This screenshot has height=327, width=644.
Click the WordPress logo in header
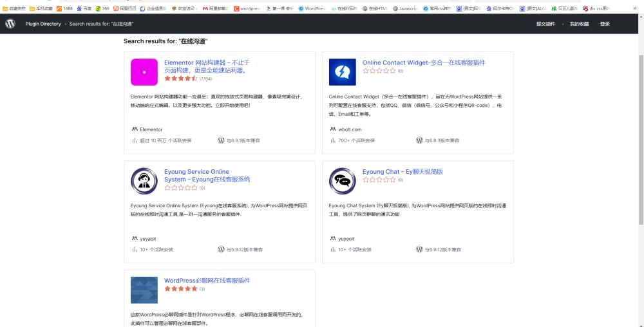(10, 24)
